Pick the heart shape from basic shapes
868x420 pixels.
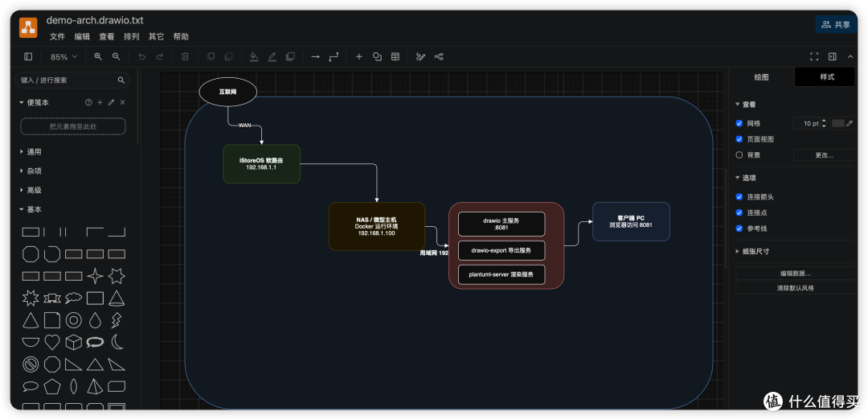[x=52, y=343]
